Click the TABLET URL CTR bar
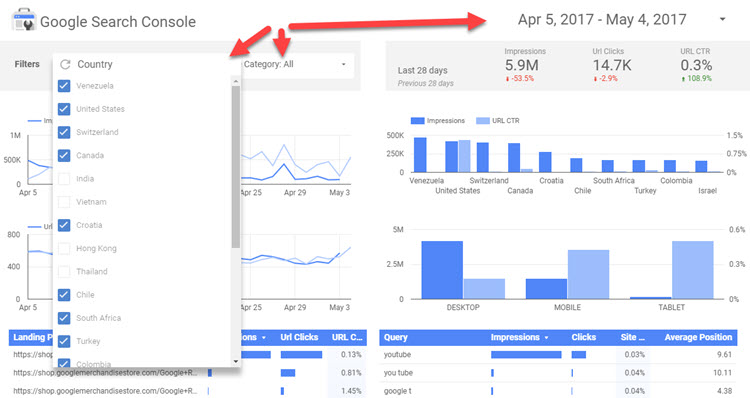This screenshot has height=398, width=750. [693, 270]
